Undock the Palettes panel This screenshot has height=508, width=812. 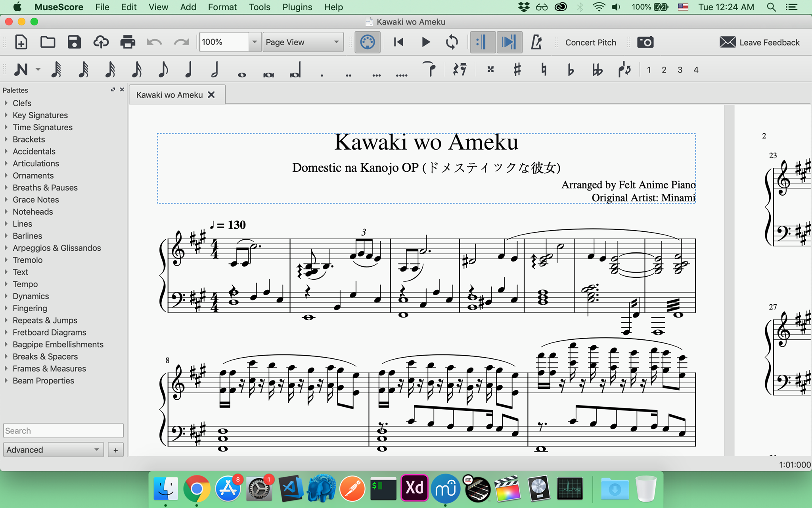tap(113, 90)
